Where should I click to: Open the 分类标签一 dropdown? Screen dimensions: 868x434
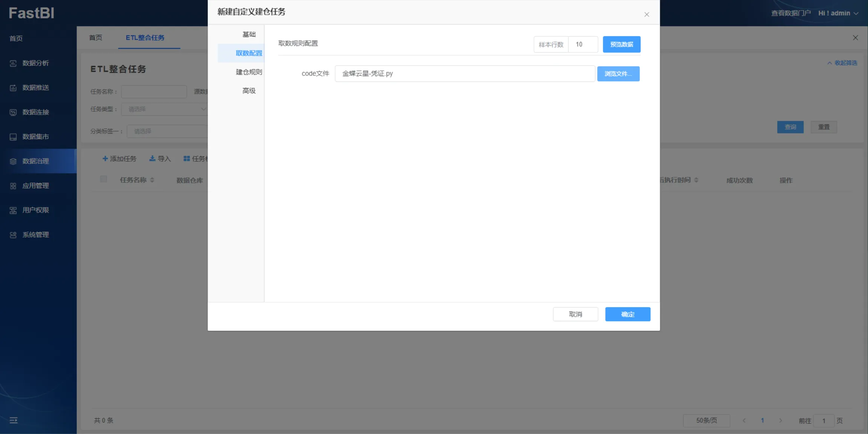pyautogui.click(x=167, y=131)
